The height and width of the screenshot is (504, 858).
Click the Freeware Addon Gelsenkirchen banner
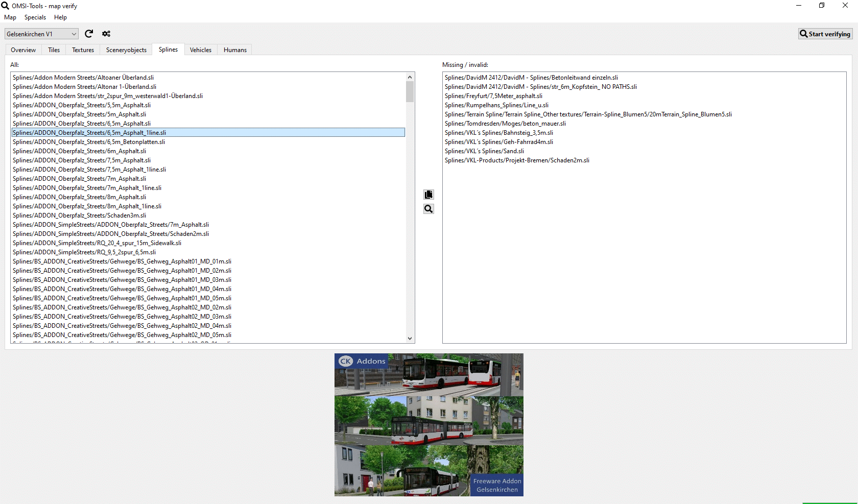click(x=428, y=425)
